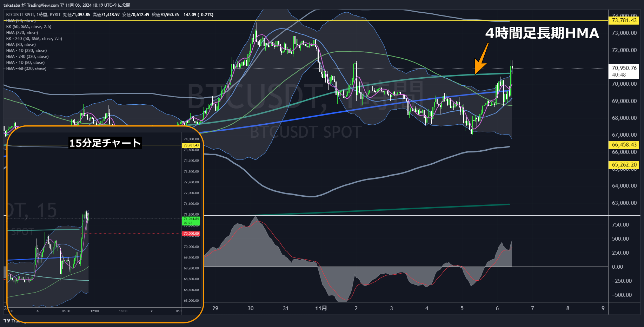The width and height of the screenshot is (644, 327).
Task: Click the 始値71,097.85 open value
Action: 77,15
